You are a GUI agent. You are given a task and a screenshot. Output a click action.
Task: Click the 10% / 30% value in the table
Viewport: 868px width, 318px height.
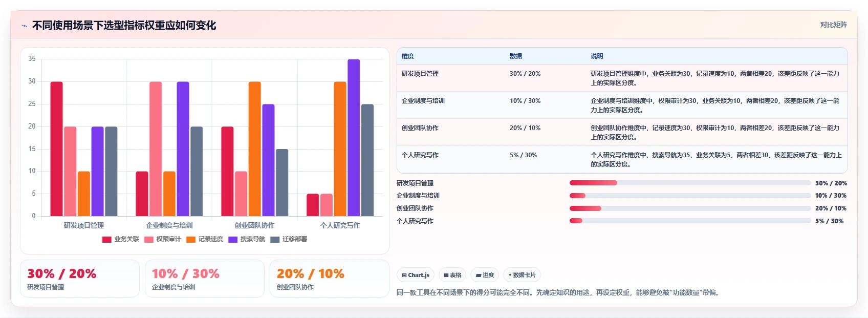tap(525, 101)
